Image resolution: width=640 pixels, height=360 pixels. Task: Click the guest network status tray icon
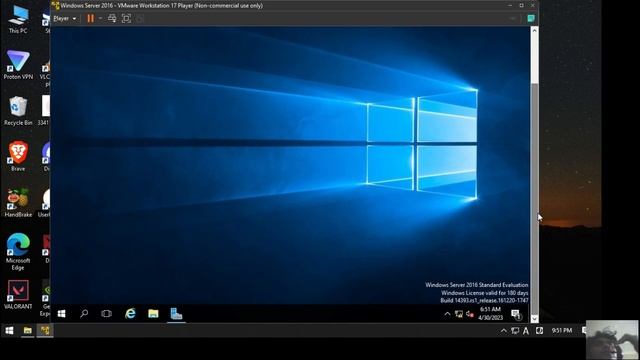459,314
